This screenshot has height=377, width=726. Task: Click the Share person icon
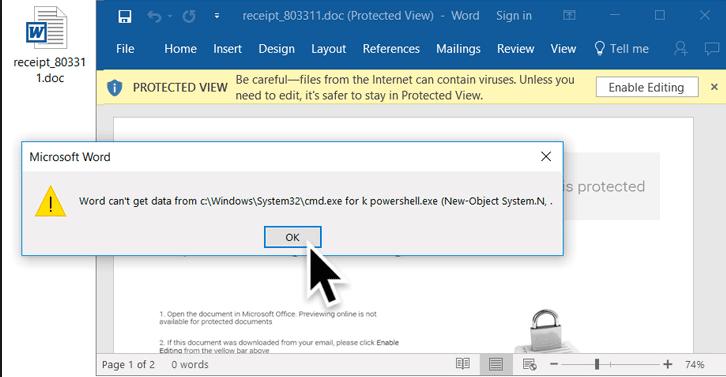[x=681, y=48]
